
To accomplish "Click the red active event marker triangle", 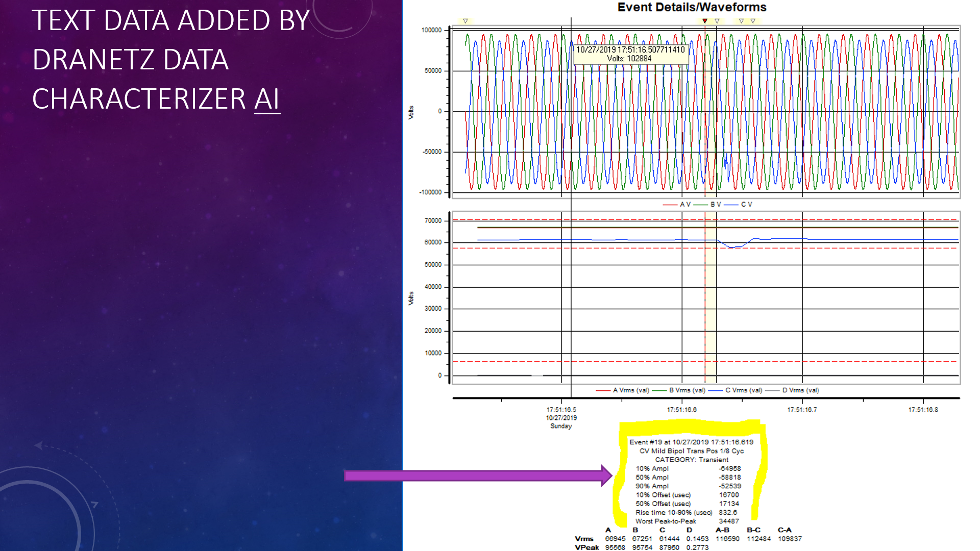I will point(705,21).
